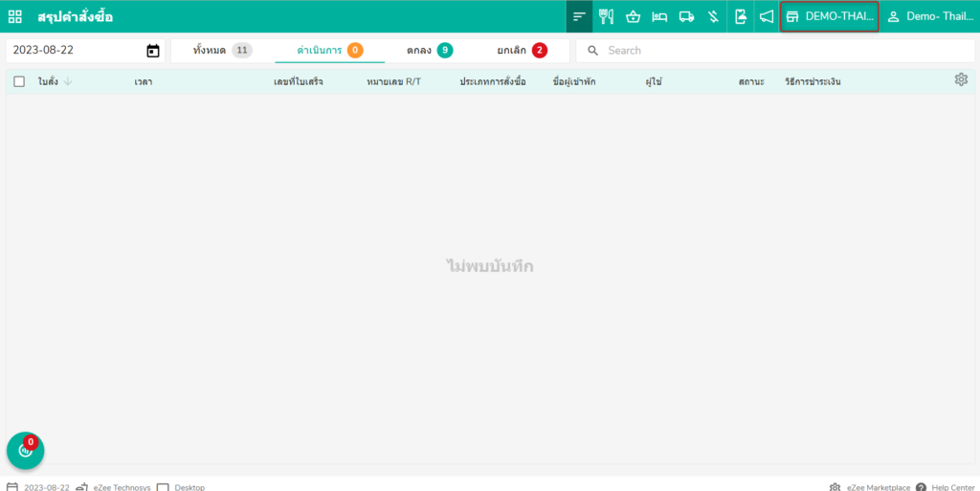
Task: Click the ชื่อผู้เข้าพัก column header
Action: tap(574, 82)
